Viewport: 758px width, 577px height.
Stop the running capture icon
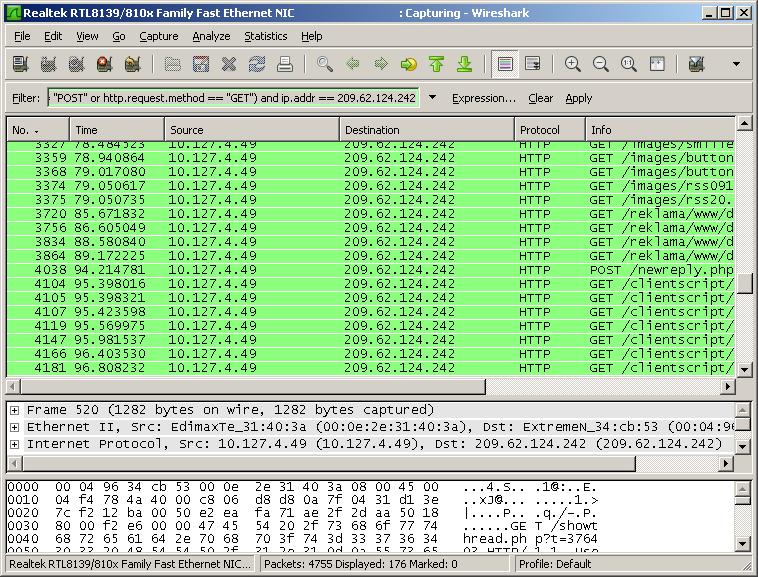(x=104, y=64)
